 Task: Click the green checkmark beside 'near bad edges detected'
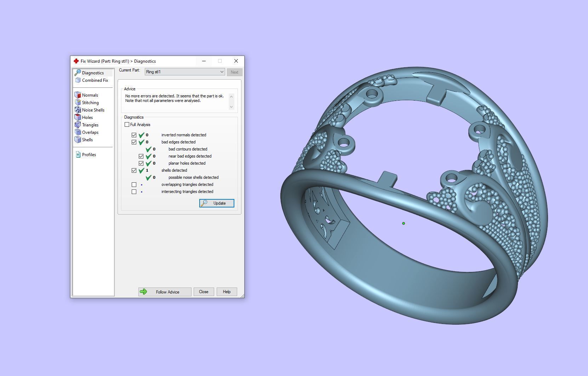[x=149, y=156]
